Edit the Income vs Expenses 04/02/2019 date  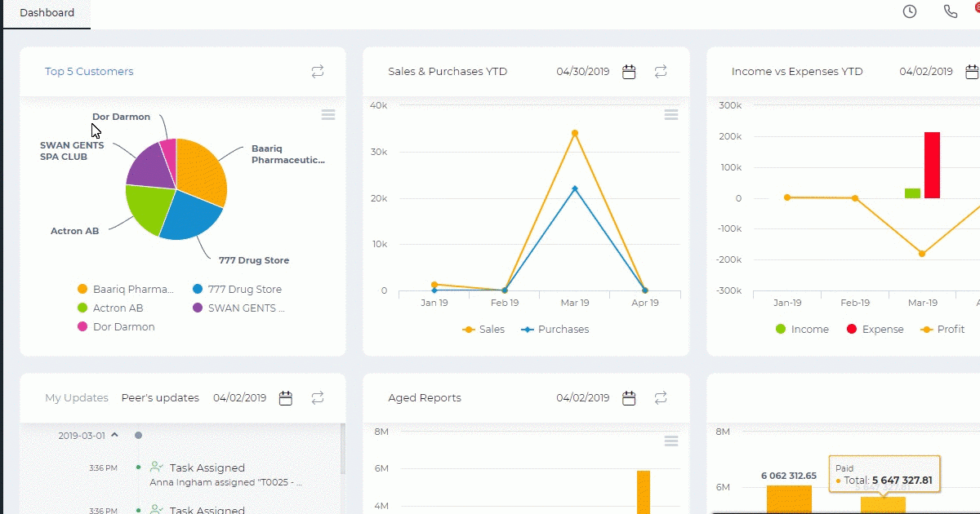click(x=926, y=72)
